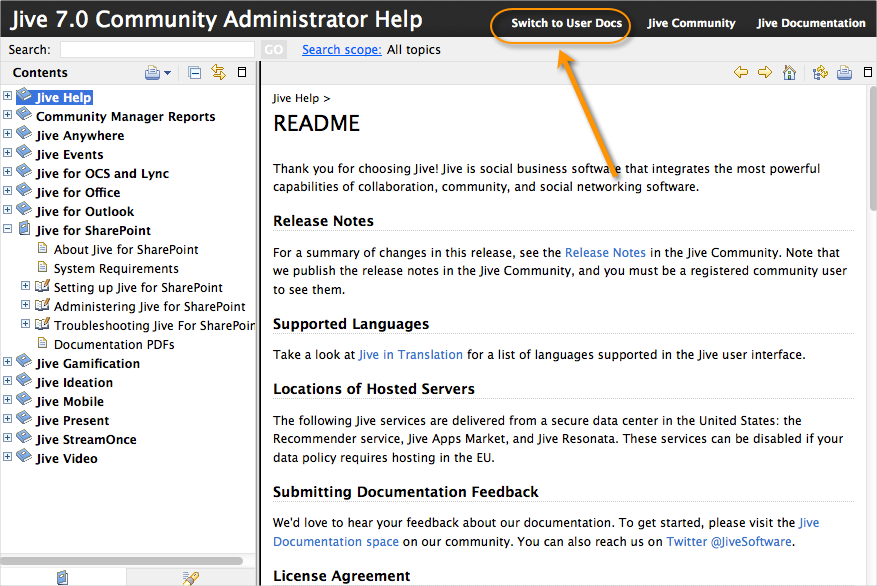The height and width of the screenshot is (586, 877).
Task: Click the page icon beside Documentation PDFs
Action: [43, 343]
